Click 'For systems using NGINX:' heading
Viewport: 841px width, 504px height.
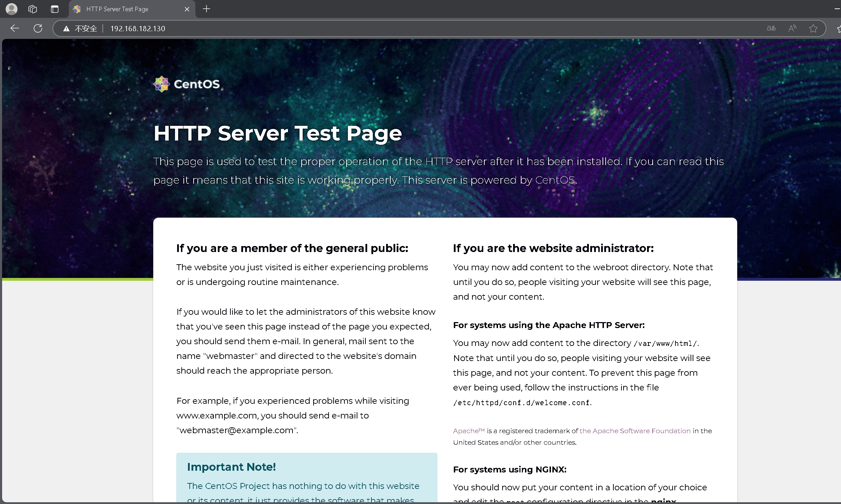510,470
